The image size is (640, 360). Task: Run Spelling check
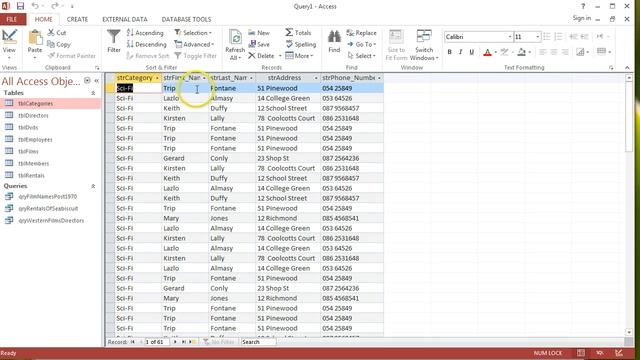[x=300, y=44]
